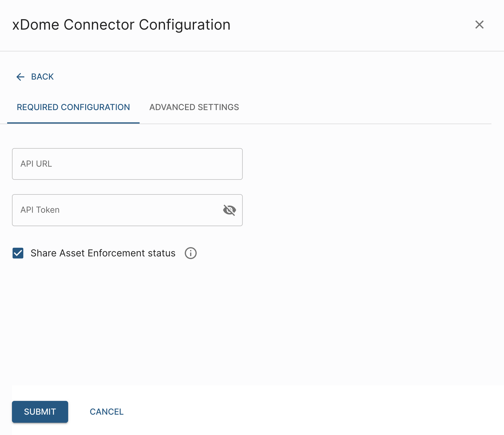Screen dimensions: 504x435
Task: Click into the API Token field
Action: [117, 210]
